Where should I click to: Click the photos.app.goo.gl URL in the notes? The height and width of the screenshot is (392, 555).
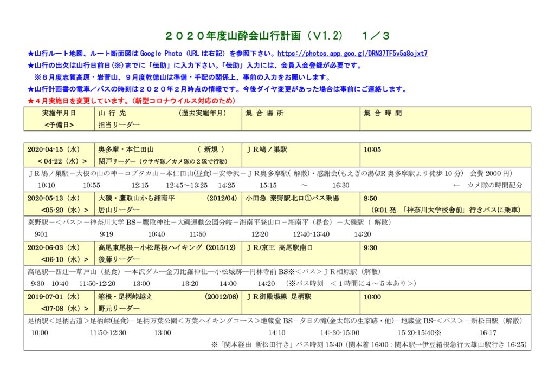(x=351, y=53)
